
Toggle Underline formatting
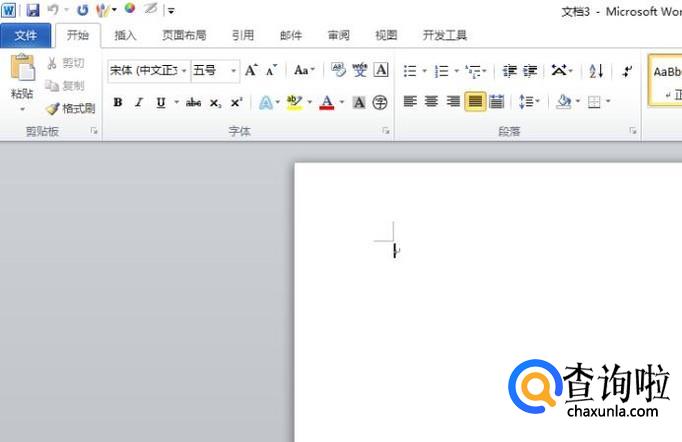pyautogui.click(x=161, y=103)
